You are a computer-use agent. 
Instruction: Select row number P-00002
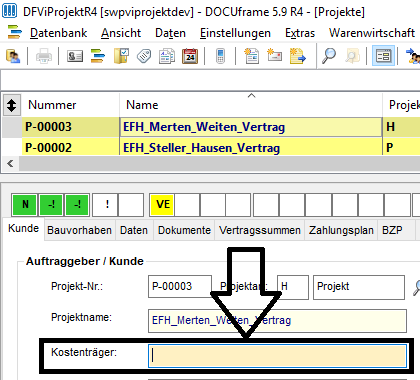tap(70, 148)
